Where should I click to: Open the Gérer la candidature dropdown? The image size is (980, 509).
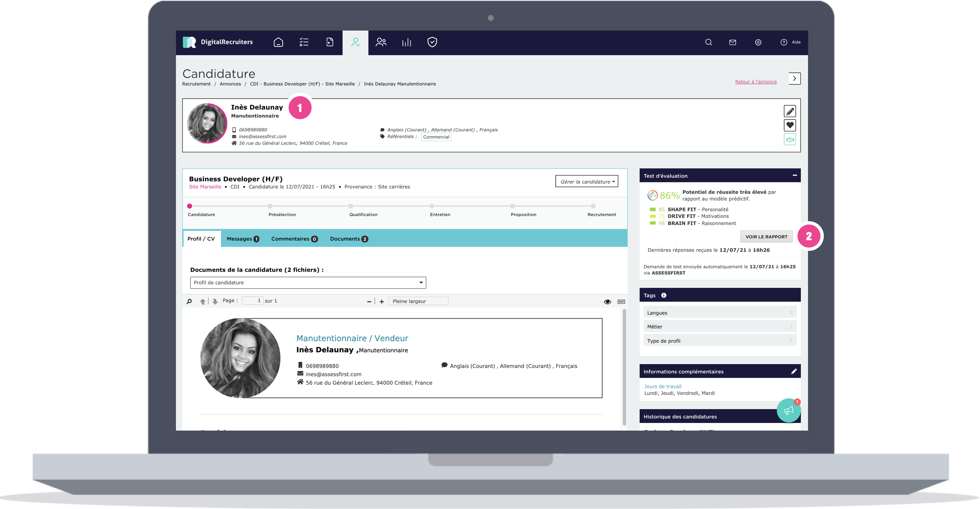pyautogui.click(x=586, y=182)
